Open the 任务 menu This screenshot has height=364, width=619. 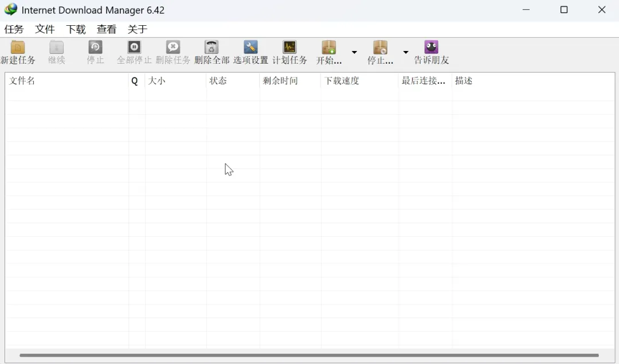pyautogui.click(x=14, y=29)
